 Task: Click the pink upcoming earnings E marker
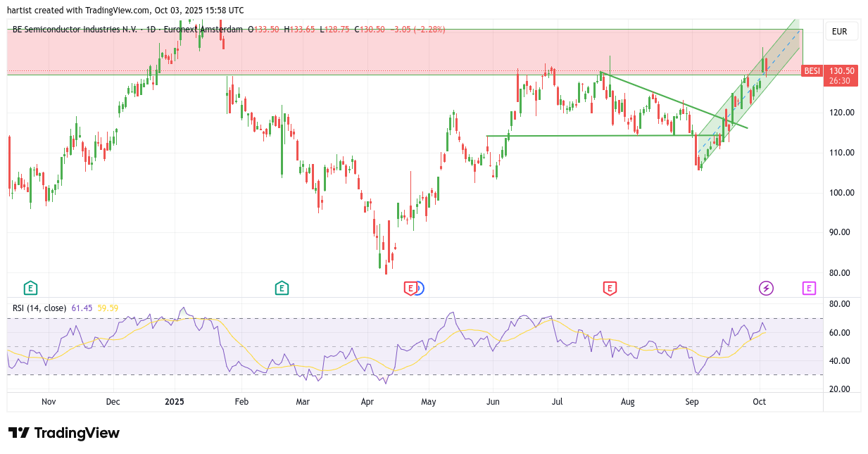[810, 287]
